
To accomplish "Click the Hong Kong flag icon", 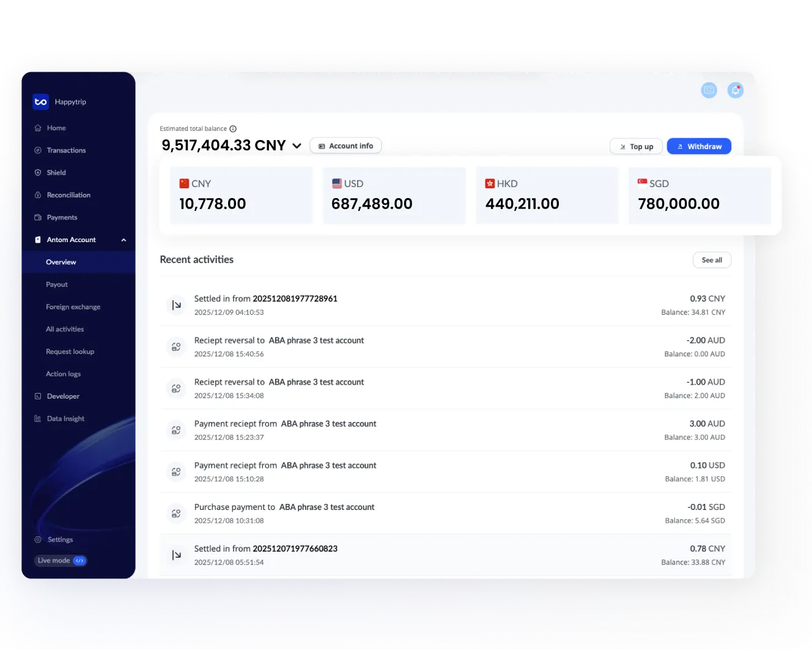I will 490,183.
